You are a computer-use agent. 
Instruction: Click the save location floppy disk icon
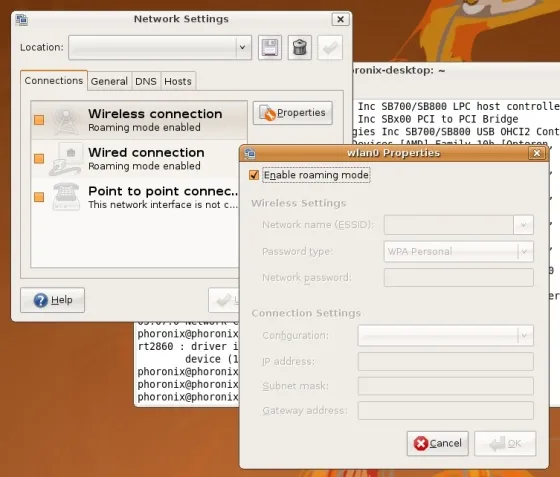pos(270,47)
